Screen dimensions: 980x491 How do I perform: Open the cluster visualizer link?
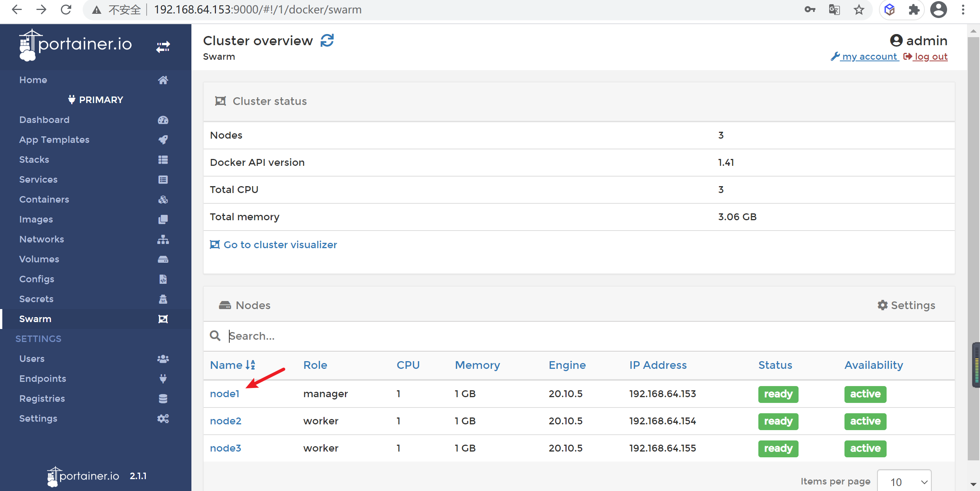click(280, 244)
